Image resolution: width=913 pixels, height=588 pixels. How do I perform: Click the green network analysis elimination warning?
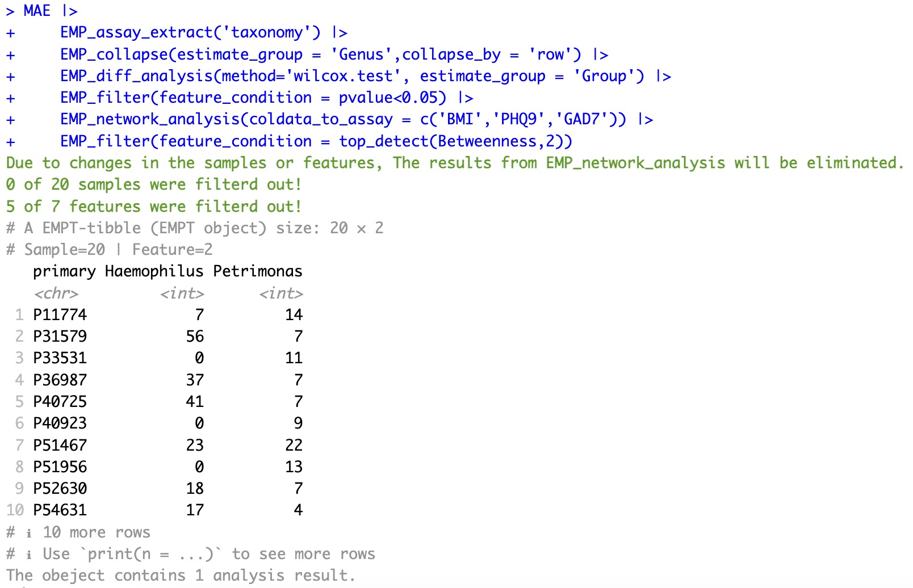pyautogui.click(x=454, y=163)
